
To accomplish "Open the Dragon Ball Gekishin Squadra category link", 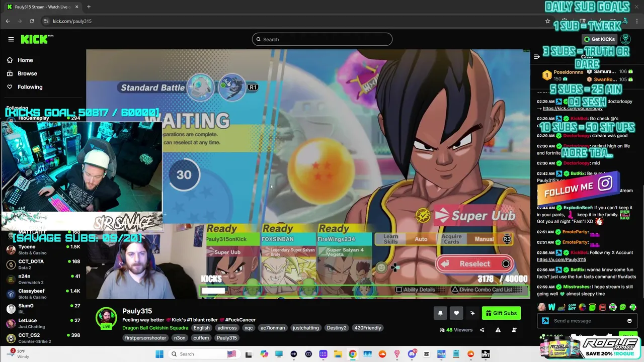I will [x=155, y=328].
